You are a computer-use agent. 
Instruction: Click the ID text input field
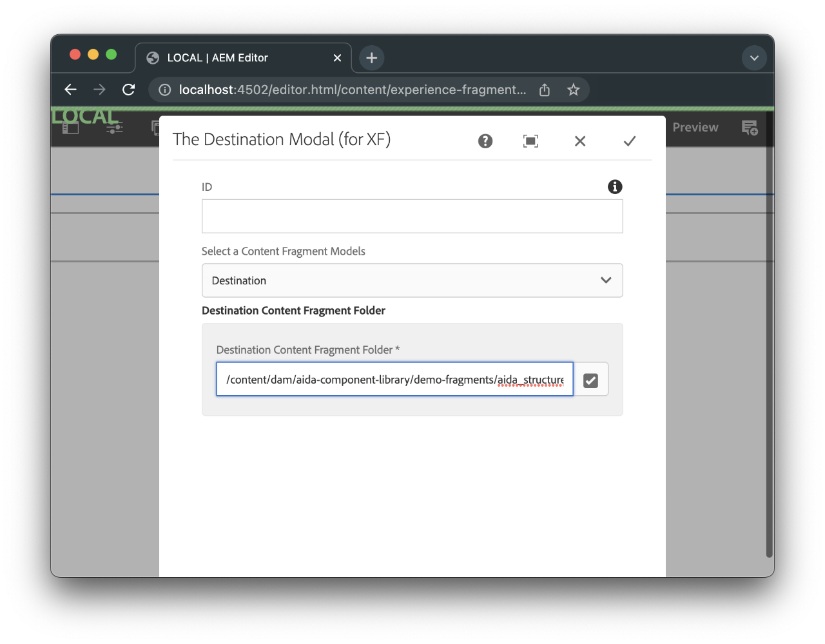tap(412, 216)
